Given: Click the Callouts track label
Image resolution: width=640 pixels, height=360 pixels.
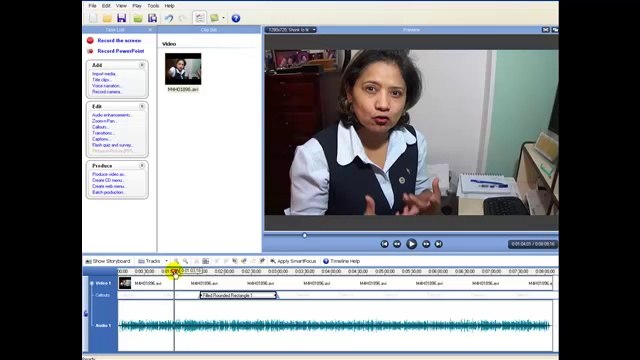Looking at the screenshot, I should [x=102, y=295].
